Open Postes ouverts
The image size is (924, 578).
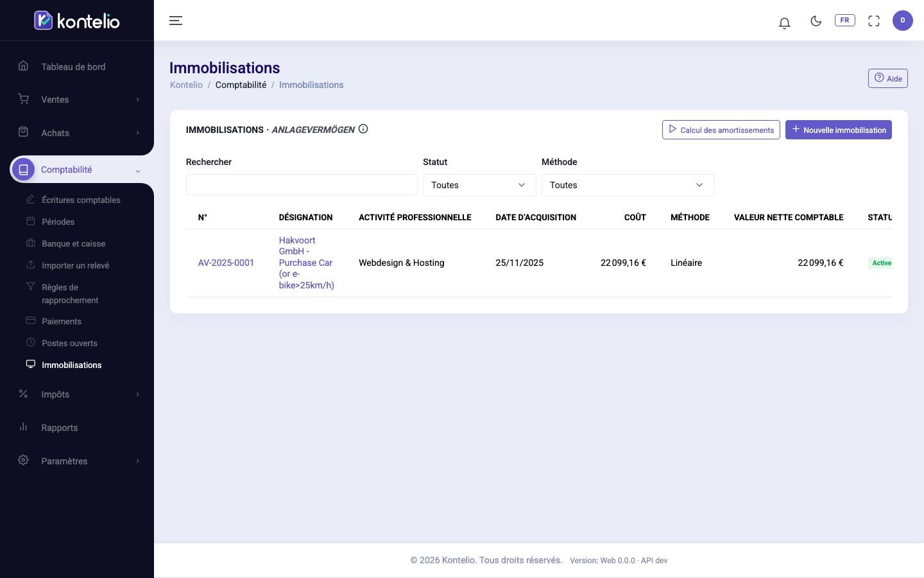tap(69, 343)
